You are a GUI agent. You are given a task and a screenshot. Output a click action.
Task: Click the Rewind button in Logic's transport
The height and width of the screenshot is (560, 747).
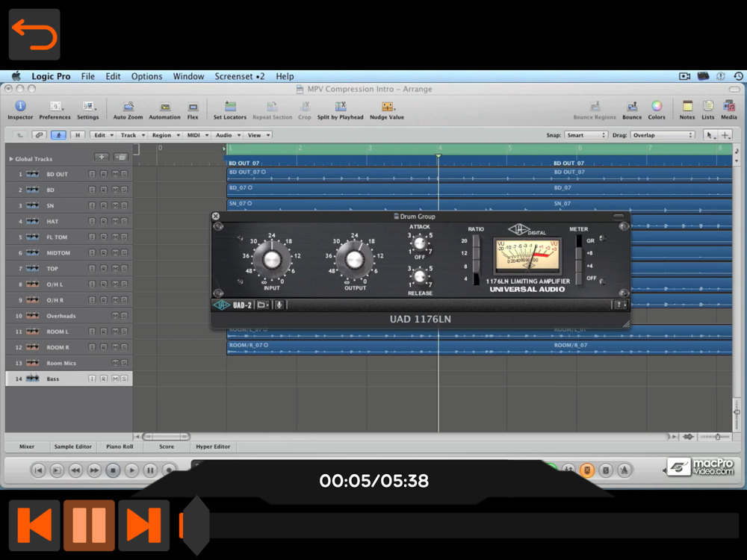pyautogui.click(x=75, y=470)
